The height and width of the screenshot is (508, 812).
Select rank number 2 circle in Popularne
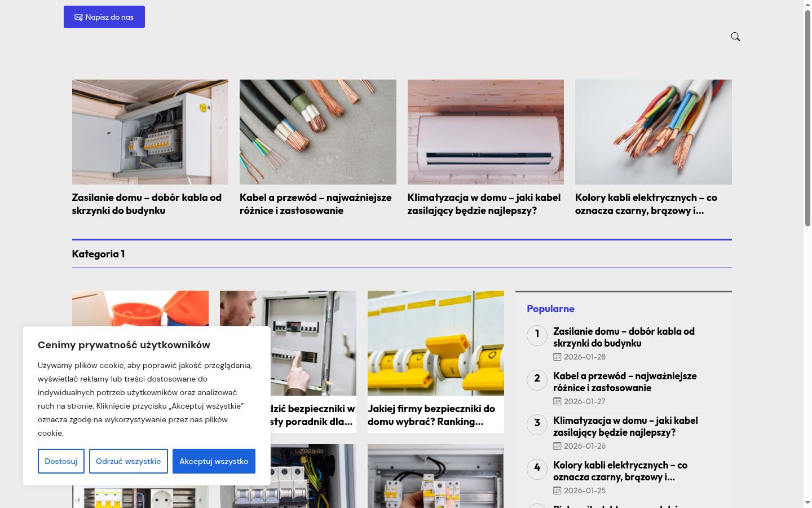coord(537,379)
